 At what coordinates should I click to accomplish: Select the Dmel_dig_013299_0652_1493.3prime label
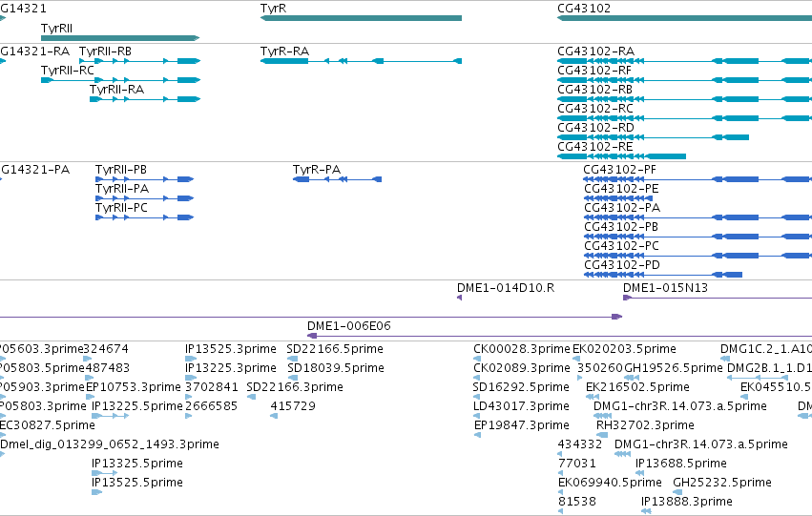click(x=110, y=444)
